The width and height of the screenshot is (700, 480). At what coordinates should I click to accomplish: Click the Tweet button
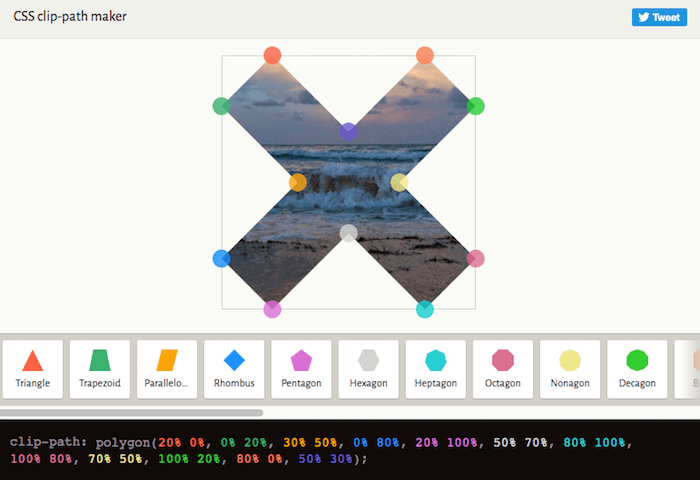[x=659, y=17]
